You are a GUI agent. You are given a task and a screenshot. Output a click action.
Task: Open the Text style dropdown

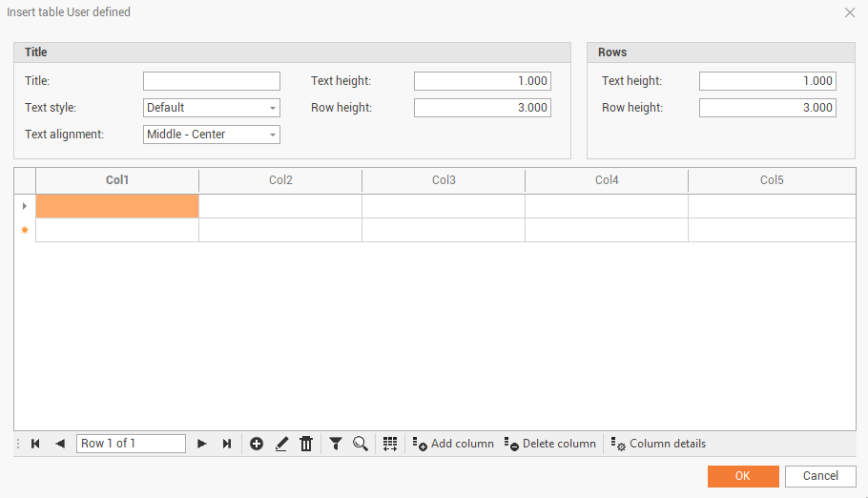pyautogui.click(x=212, y=108)
